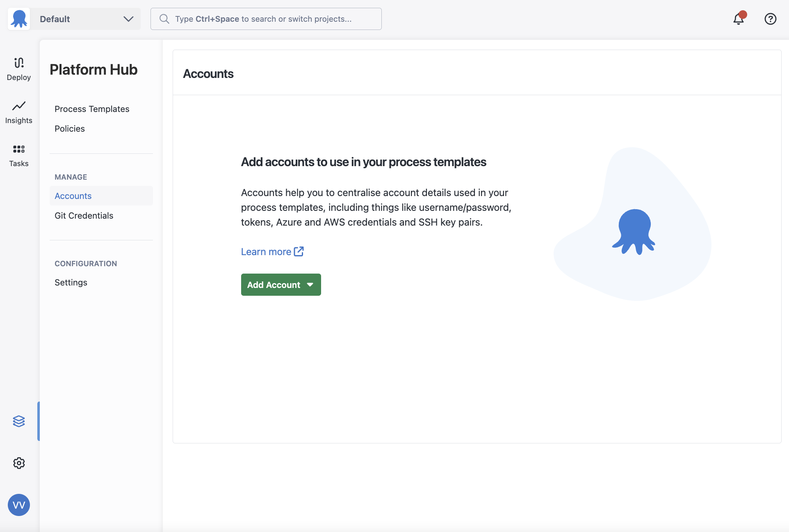Expand the Add Account dropdown arrow
This screenshot has height=532, width=789.
tap(310, 285)
